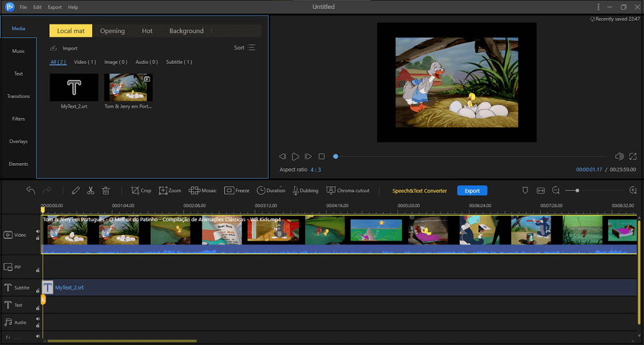Viewport: 644px width, 345px height.
Task: Open the three-dot more options menu
Action: tap(598, 7)
